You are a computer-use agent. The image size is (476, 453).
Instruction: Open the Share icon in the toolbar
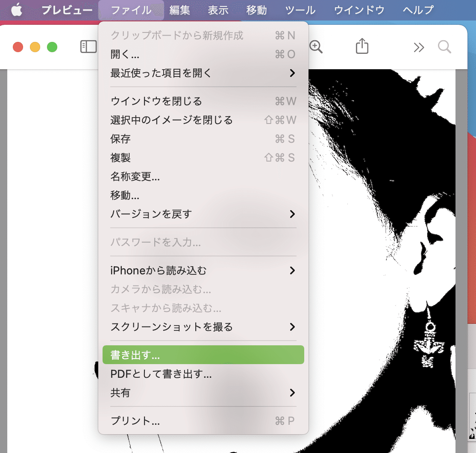[x=362, y=46]
